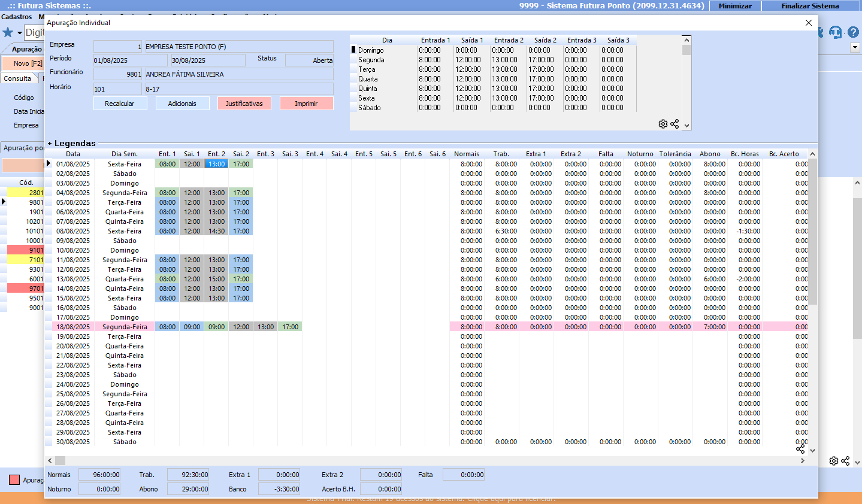The height and width of the screenshot is (504, 862).
Task: Click share icon in background window corner
Action: [x=845, y=461]
